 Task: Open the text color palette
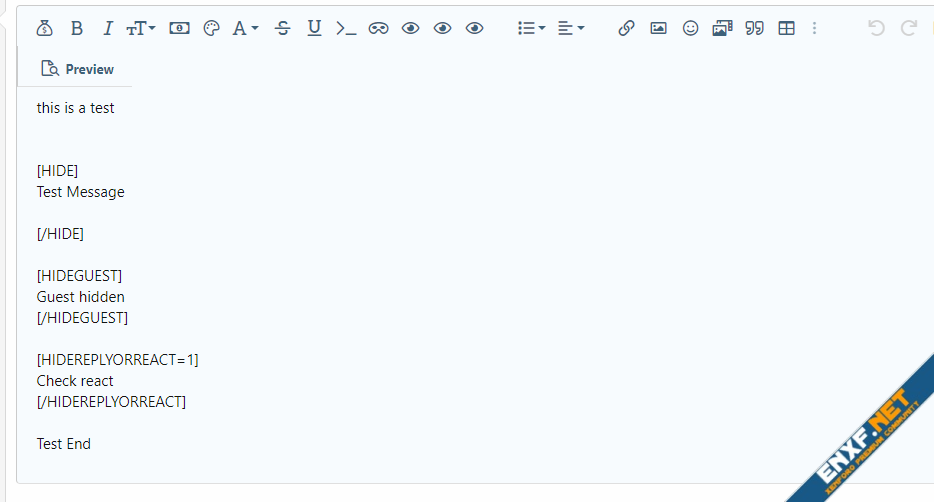[211, 28]
